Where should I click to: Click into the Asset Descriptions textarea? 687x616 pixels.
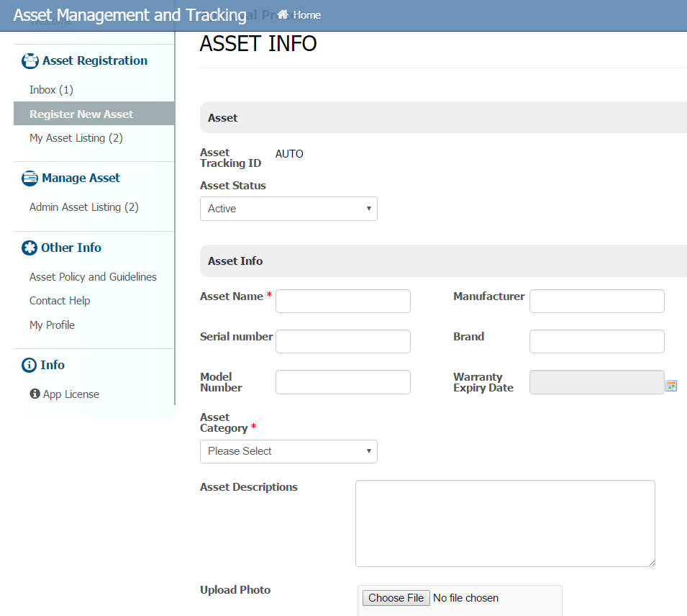[505, 523]
